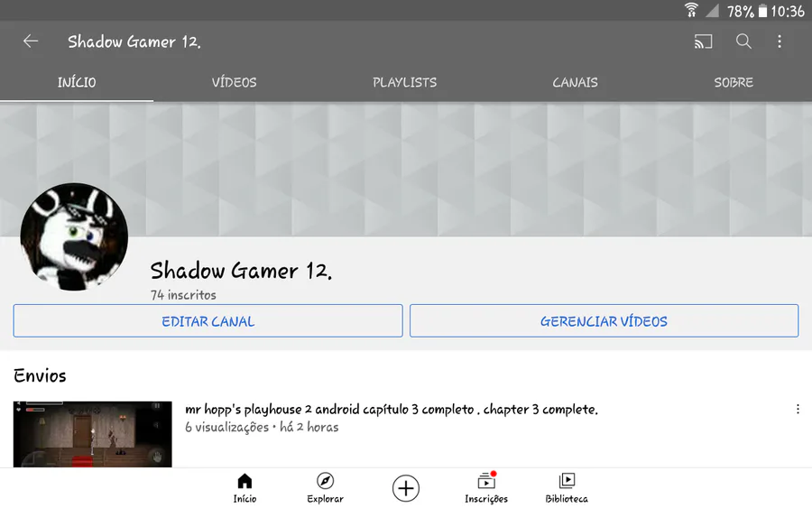Tap the Wi-Fi status icon
Screen dimensions: 812x508
(691, 10)
